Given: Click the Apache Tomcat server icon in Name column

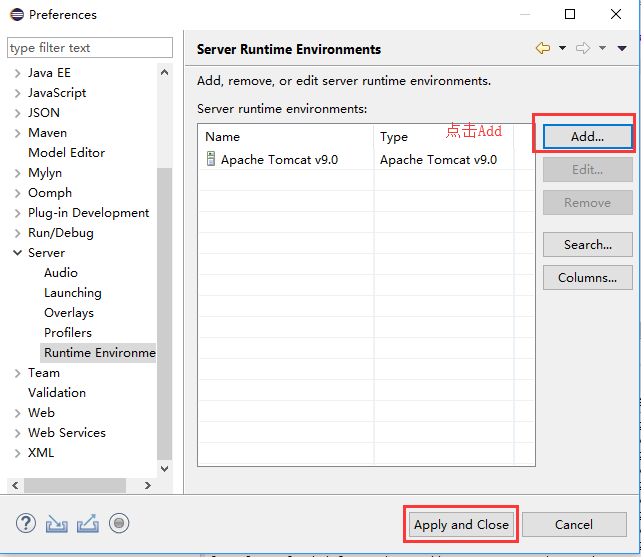Looking at the screenshot, I should click(x=211, y=159).
